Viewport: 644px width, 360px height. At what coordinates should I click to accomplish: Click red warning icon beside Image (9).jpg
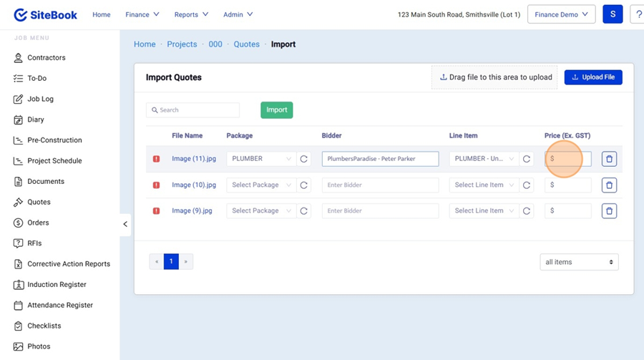156,211
